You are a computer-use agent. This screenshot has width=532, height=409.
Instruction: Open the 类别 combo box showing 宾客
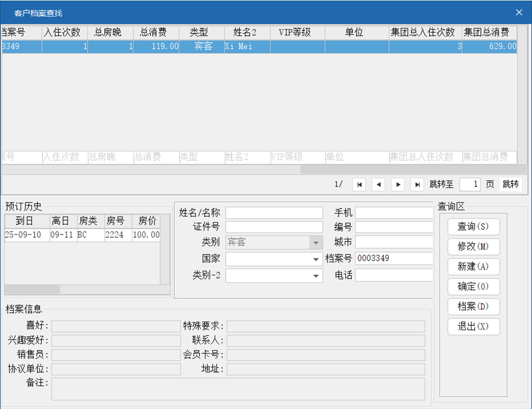316,242
